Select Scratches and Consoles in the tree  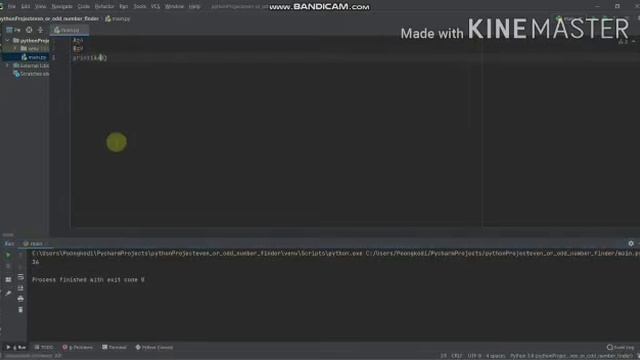pos(31,74)
